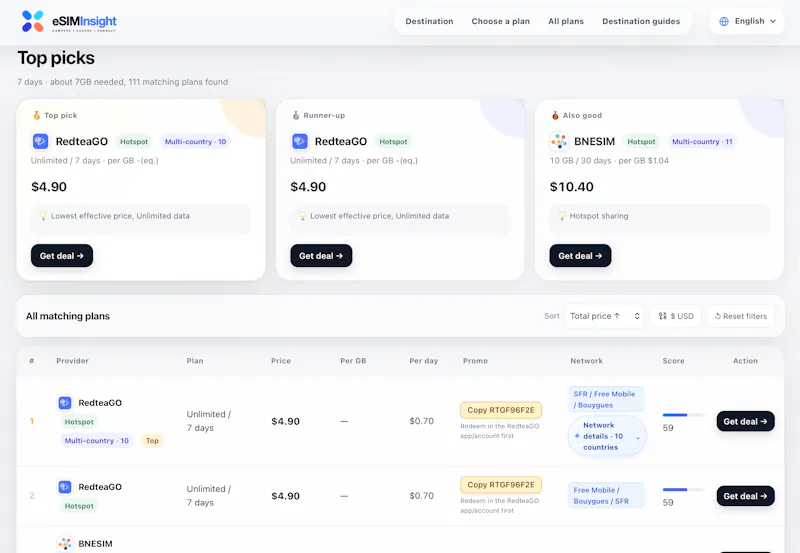Click lightbulb icon in Top pick card
Viewport: 800px width, 553px height.
43,216
